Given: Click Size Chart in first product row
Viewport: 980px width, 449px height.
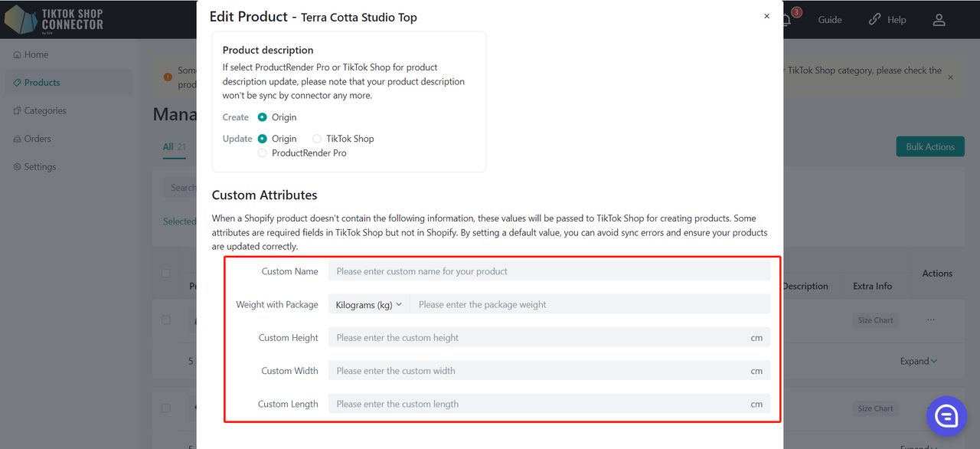Looking at the screenshot, I should tap(875, 320).
